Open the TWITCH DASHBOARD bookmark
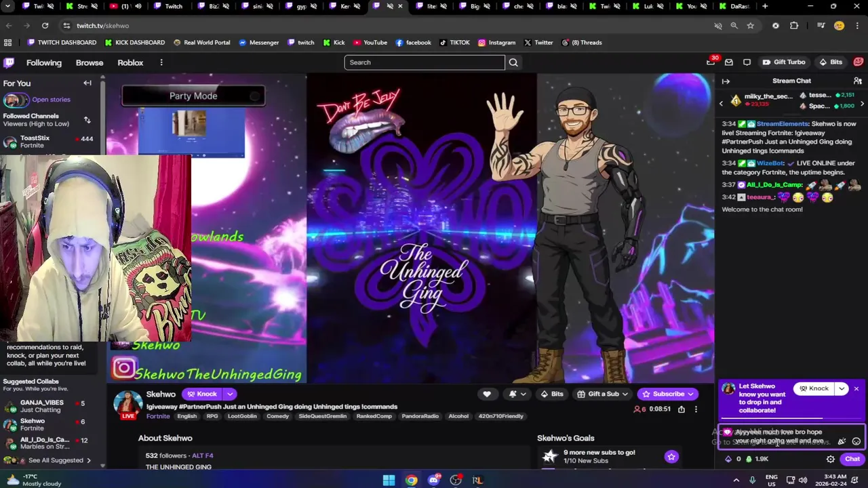The image size is (868, 488). pos(61,42)
